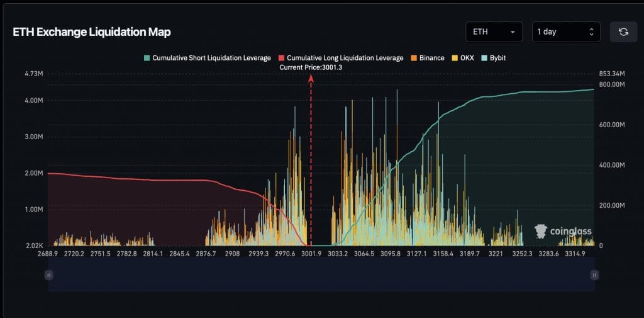Click the 2751.5 price axis label
The width and height of the screenshot is (644, 318).
click(x=101, y=254)
